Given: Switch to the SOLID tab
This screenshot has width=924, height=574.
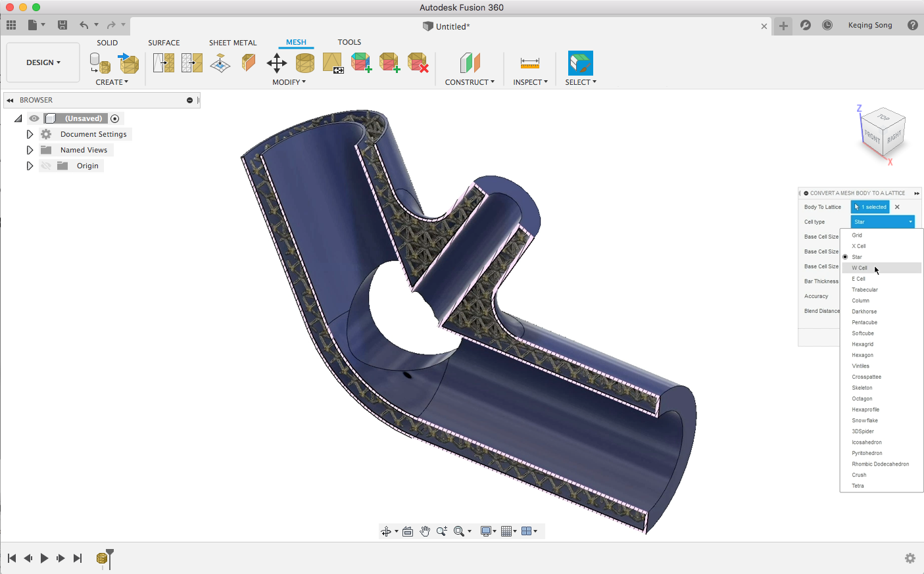Looking at the screenshot, I should click(x=107, y=43).
